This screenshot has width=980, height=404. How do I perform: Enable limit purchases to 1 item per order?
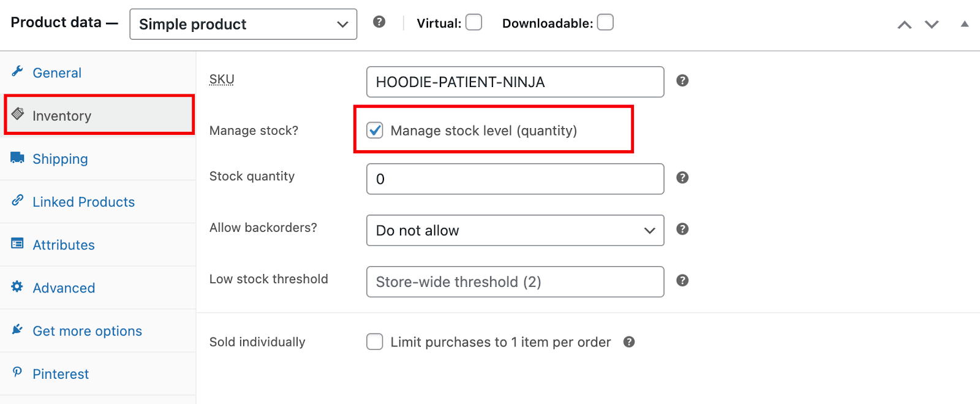[374, 341]
